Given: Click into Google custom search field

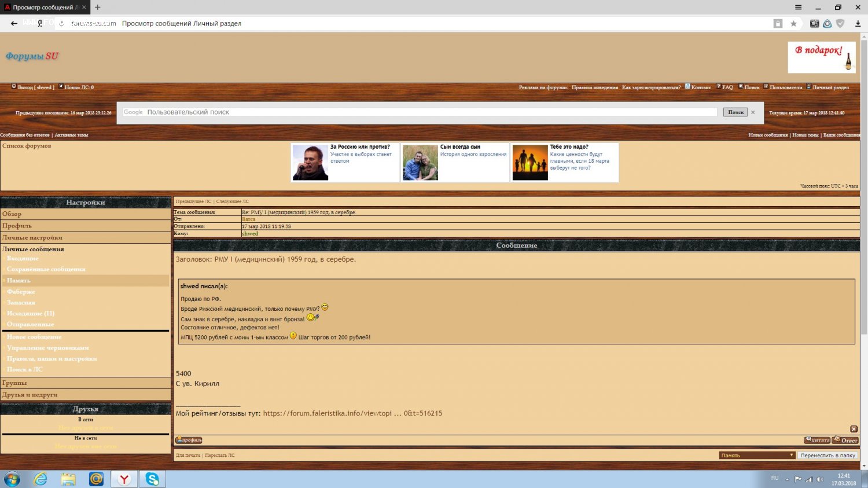Looking at the screenshot, I should click(428, 112).
